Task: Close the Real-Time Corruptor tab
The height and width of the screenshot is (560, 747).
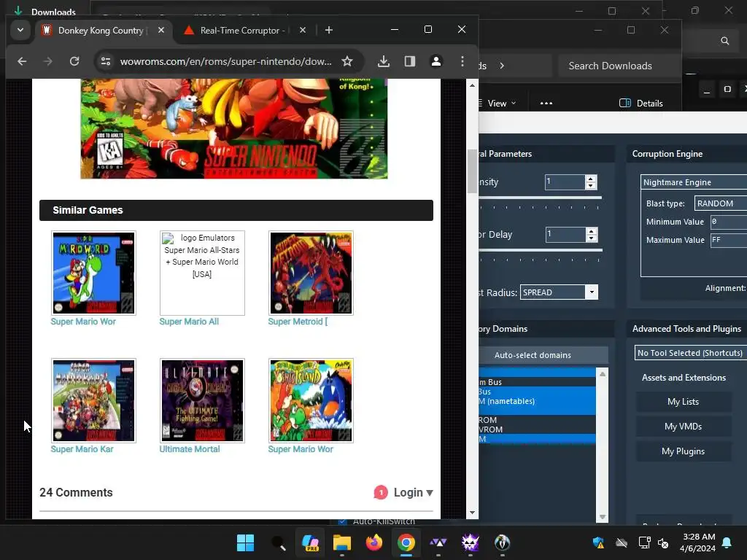Action: pos(303,30)
